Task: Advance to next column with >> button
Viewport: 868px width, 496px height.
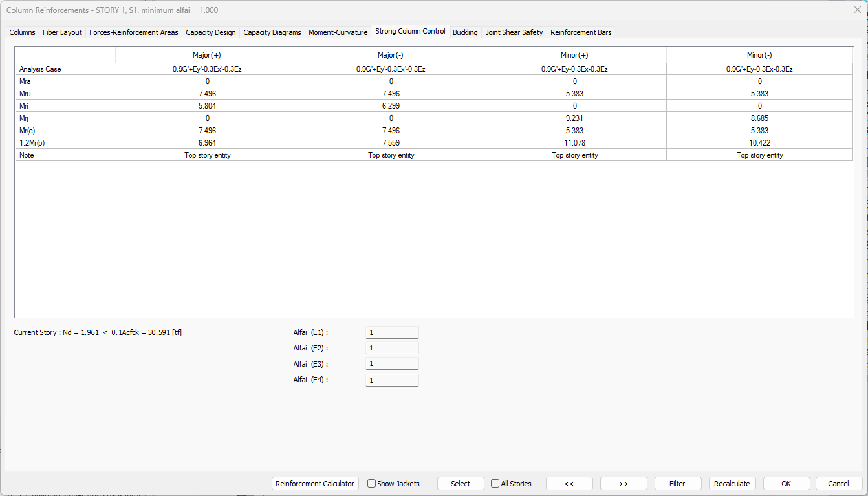Action: click(x=624, y=484)
